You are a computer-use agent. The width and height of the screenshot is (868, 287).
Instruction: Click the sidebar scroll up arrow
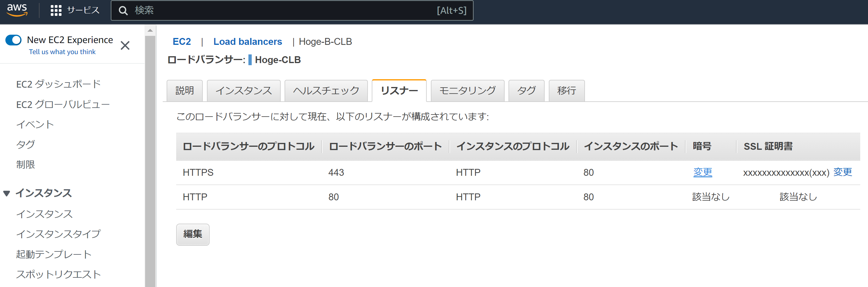150,31
